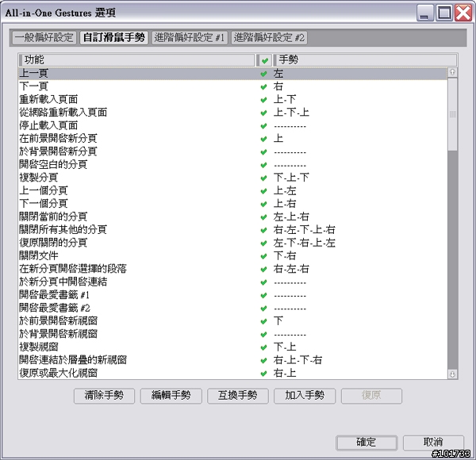
Task: Confirm with the 確定 button
Action: [367, 443]
